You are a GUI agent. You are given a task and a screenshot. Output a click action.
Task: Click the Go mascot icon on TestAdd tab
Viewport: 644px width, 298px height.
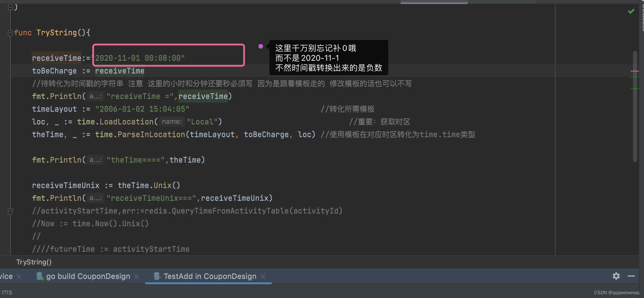click(157, 276)
